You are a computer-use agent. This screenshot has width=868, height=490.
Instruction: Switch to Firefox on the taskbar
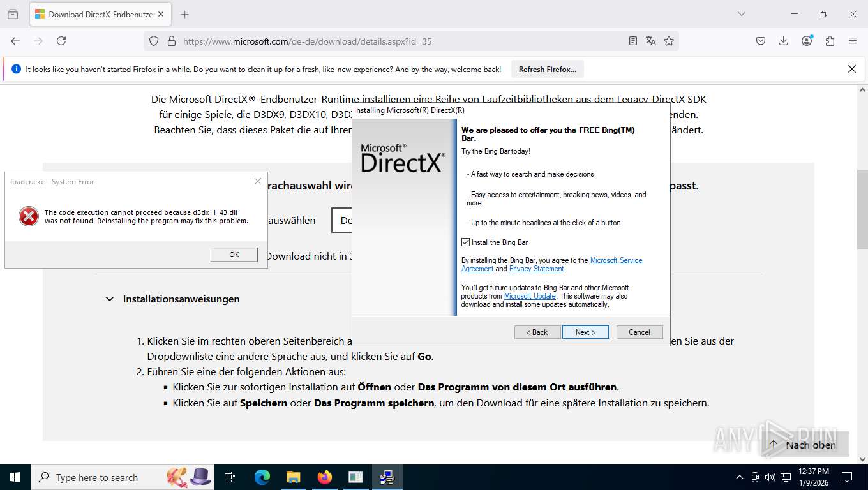tap(324, 477)
